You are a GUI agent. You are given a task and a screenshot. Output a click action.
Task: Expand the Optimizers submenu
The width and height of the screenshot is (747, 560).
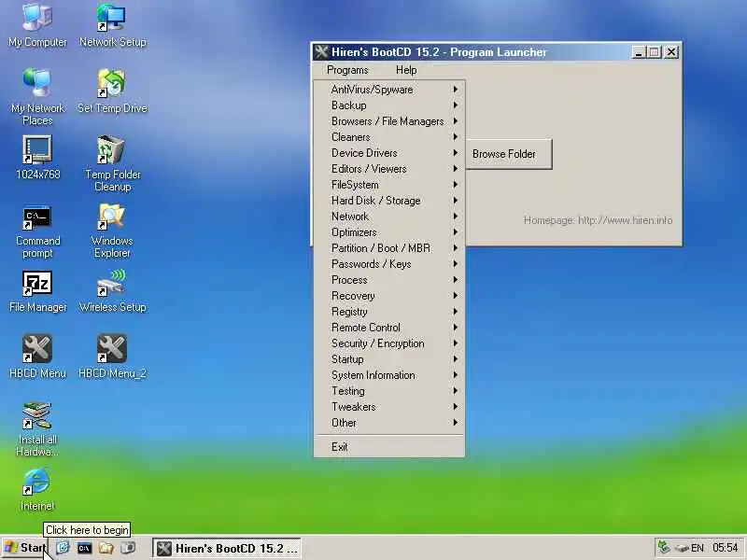389,232
